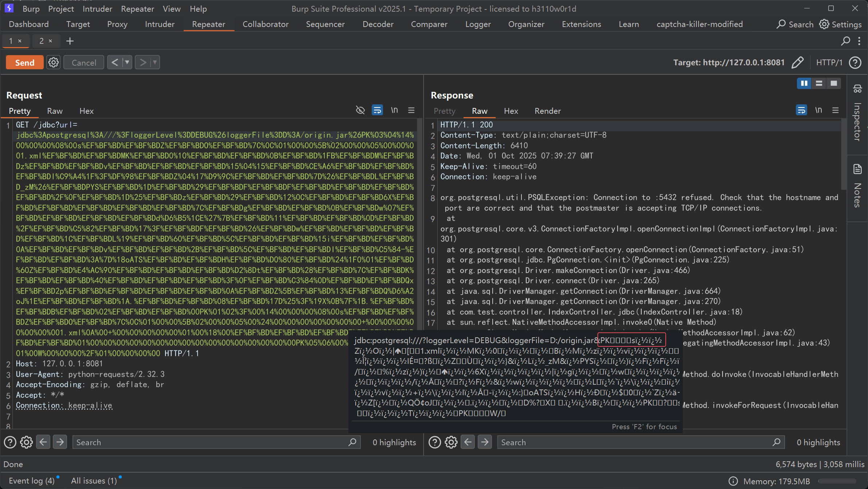Screen dimensions: 868x489
Task: Click the Memory usage bar
Action: (837, 481)
